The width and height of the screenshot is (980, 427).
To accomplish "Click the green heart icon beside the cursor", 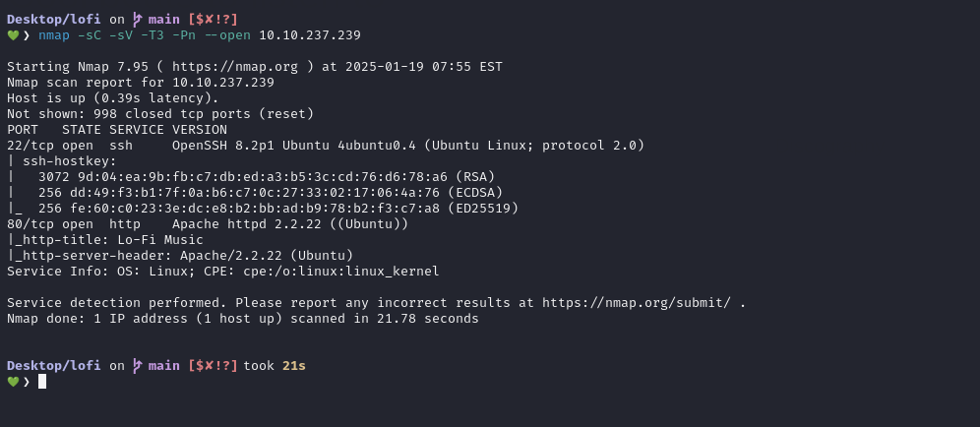I will [x=13, y=382].
